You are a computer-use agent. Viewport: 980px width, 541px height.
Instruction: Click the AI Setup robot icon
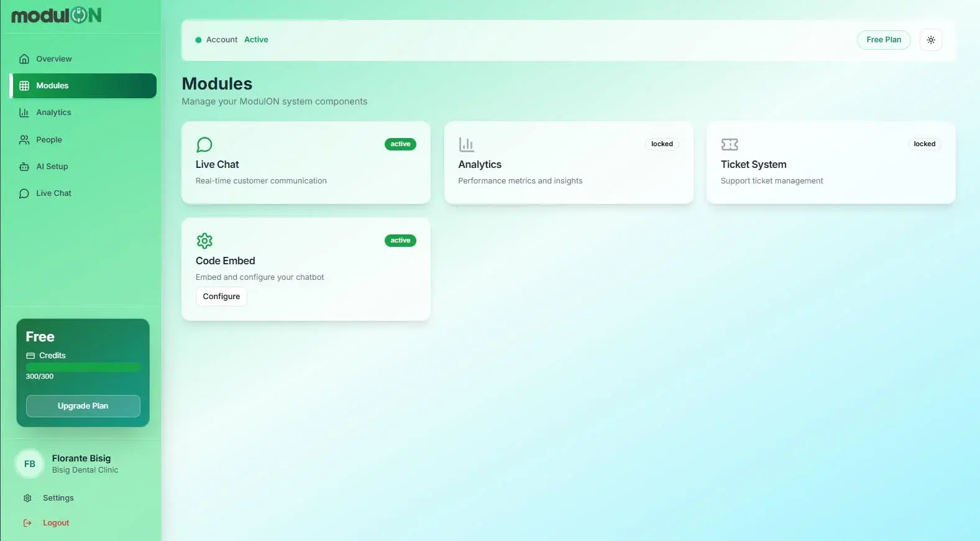(24, 167)
